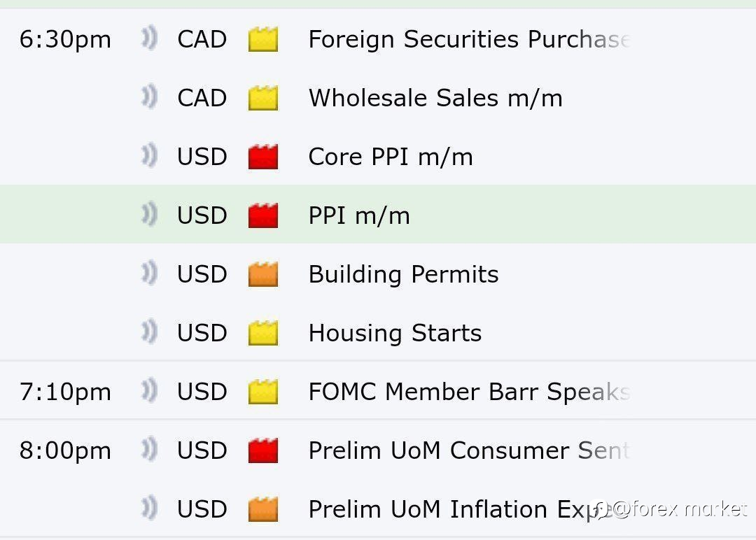The width and height of the screenshot is (756, 540).
Task: Click the orange impact icon for Prelim UoM Inflation Expectations
Action: click(263, 509)
